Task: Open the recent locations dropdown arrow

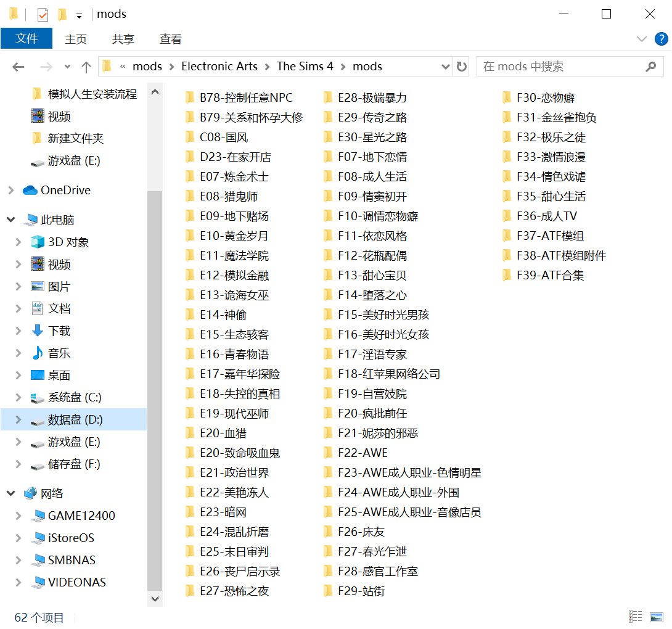Action: (x=67, y=67)
